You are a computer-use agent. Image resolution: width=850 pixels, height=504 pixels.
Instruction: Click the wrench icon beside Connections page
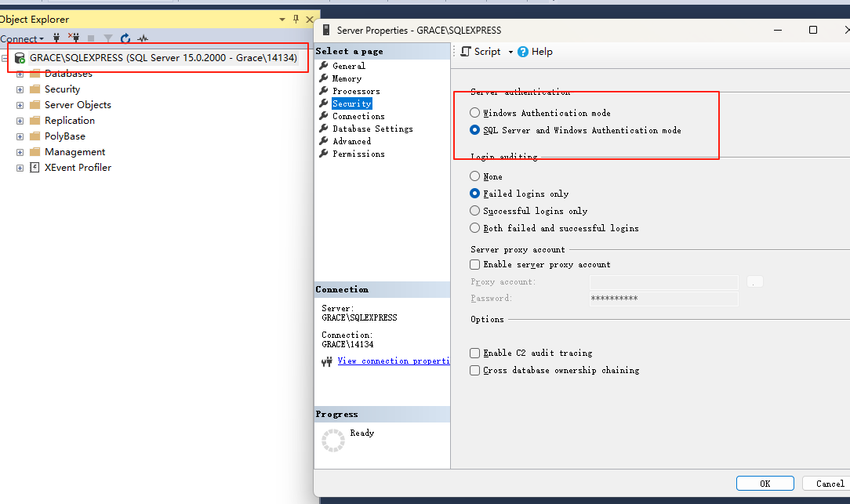(324, 115)
